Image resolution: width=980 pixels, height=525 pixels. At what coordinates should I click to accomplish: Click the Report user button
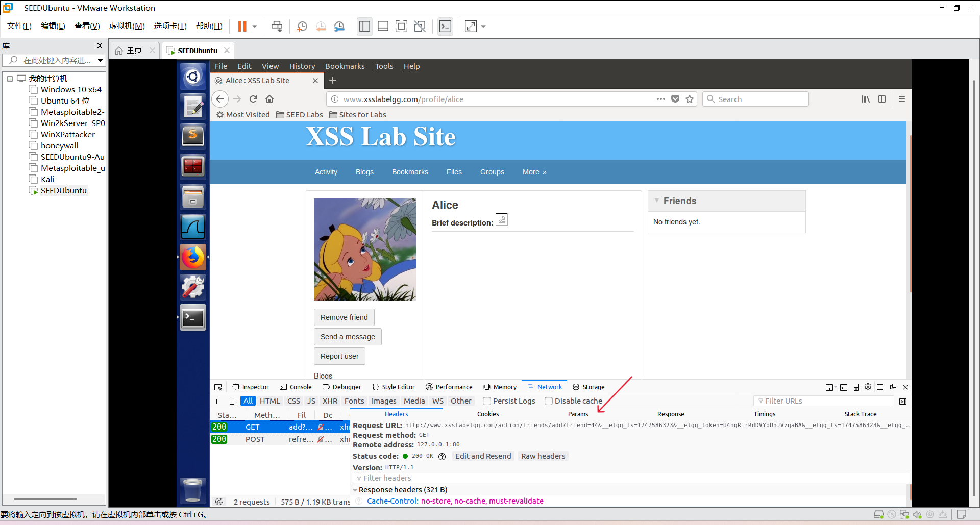pyautogui.click(x=339, y=356)
